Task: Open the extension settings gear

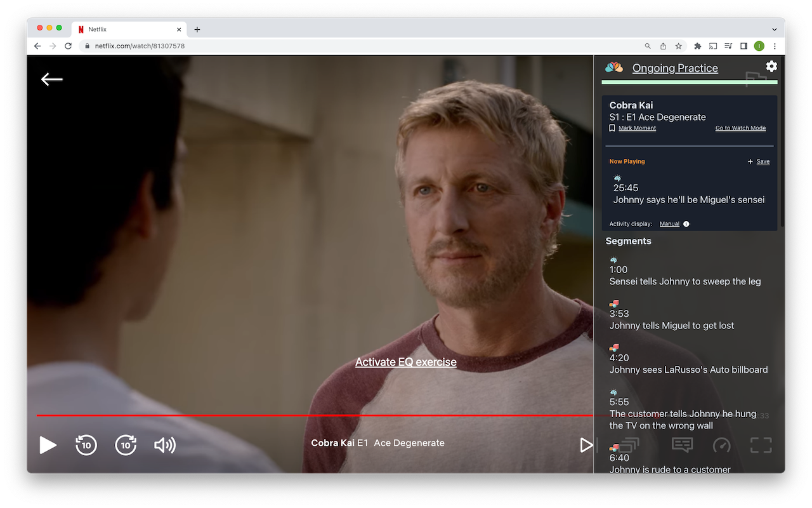Action: (x=771, y=66)
